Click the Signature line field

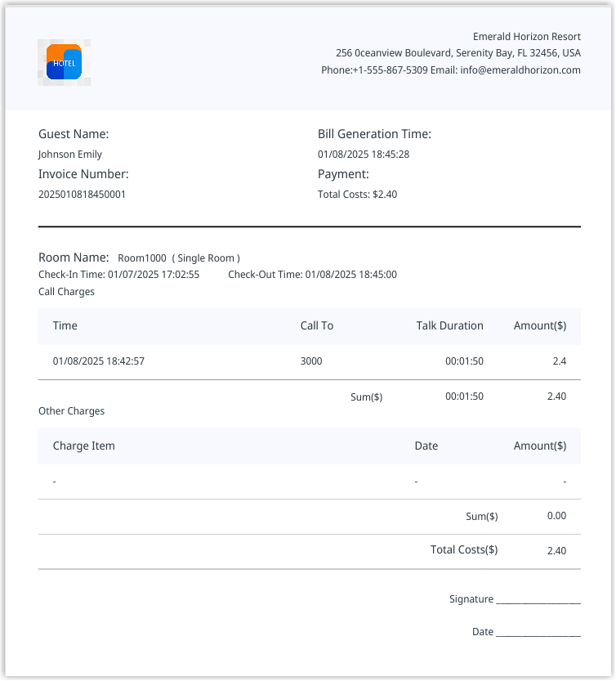tap(538, 599)
